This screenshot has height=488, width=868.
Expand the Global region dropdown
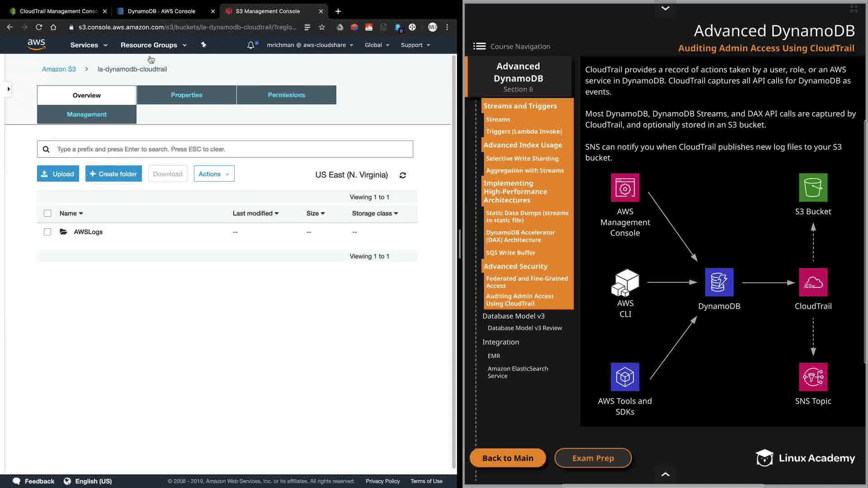coord(377,45)
